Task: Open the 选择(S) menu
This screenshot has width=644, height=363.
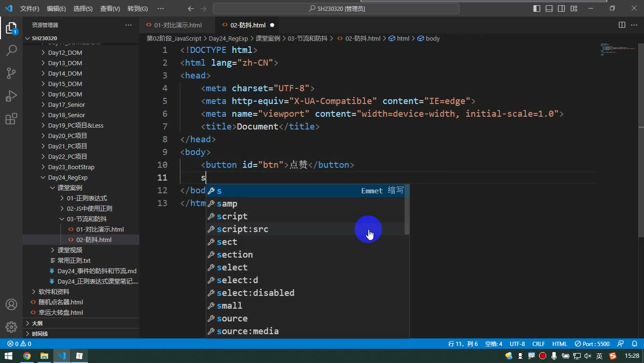Action: 83,9
